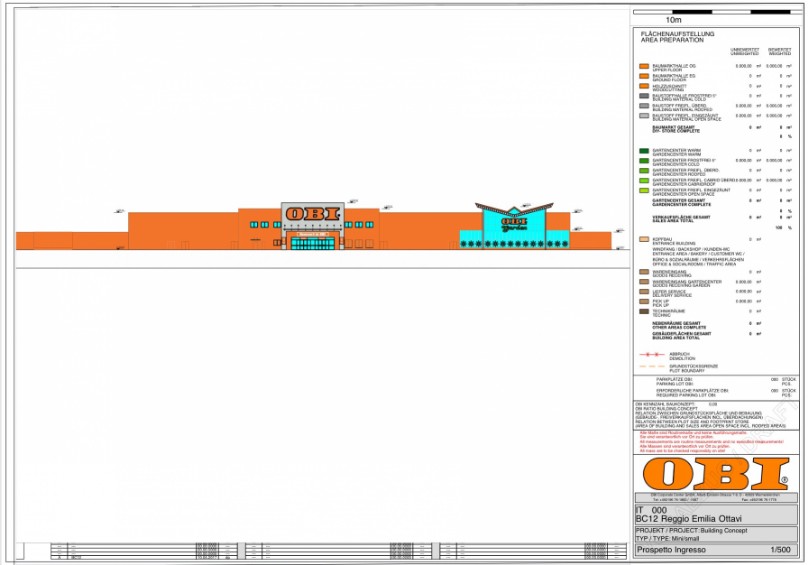
Task: Click the green Gardencenter Cold swatch
Action: pos(644,161)
